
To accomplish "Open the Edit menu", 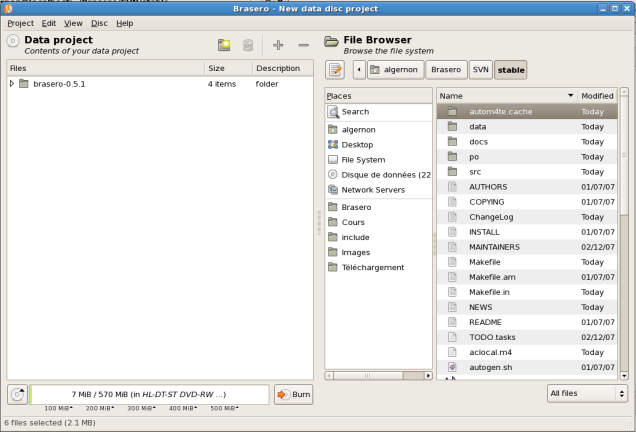I will (49, 23).
